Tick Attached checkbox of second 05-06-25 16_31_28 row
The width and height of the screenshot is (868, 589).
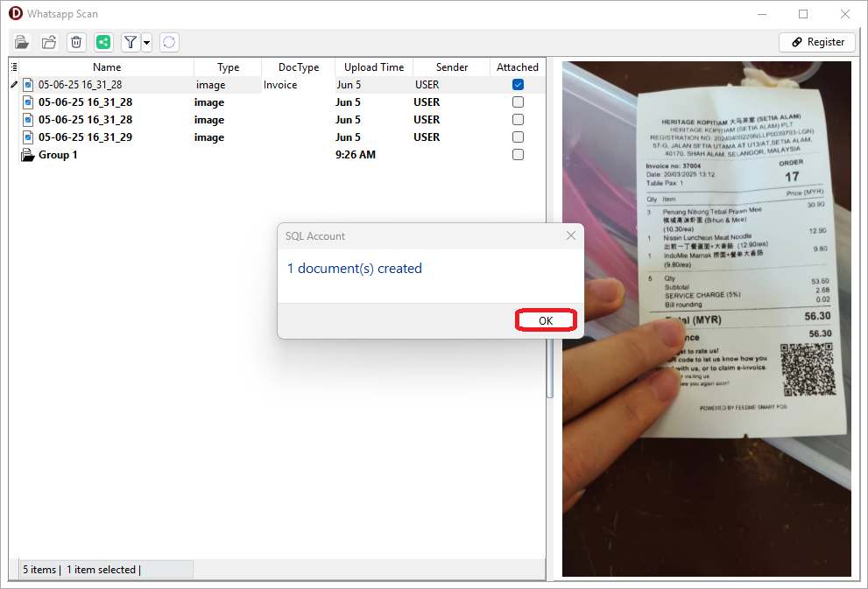(x=519, y=102)
